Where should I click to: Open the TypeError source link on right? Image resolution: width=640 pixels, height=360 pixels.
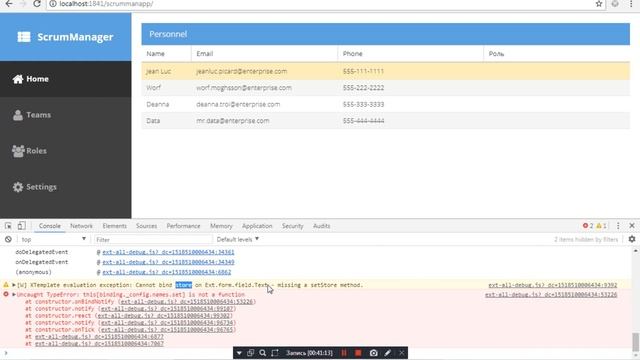551,295
